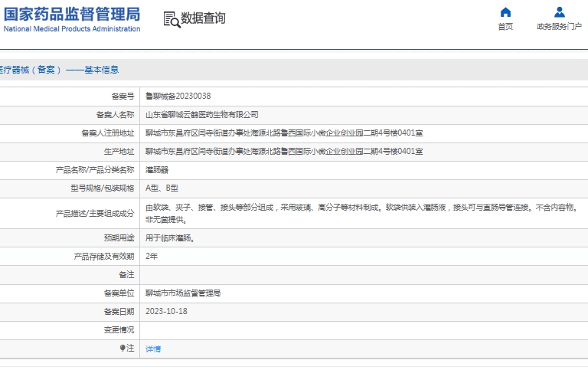This screenshot has width=588, height=370.
Task: Click the 预期用途 label
Action: [119, 238]
